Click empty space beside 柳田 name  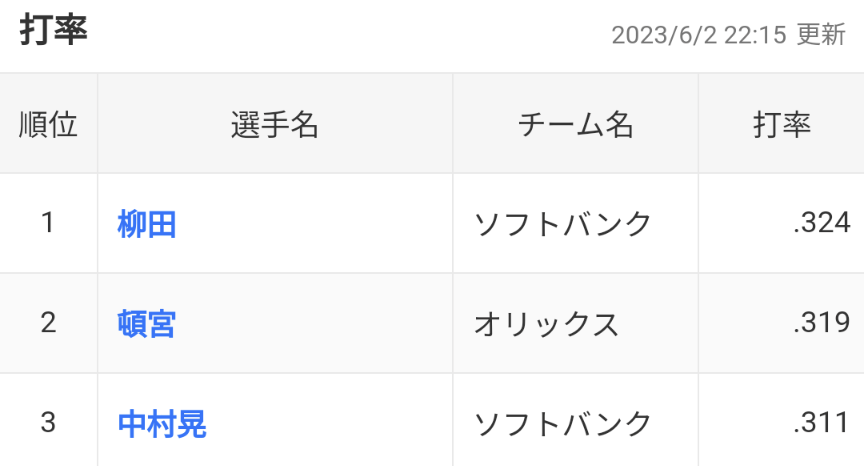(x=314, y=224)
